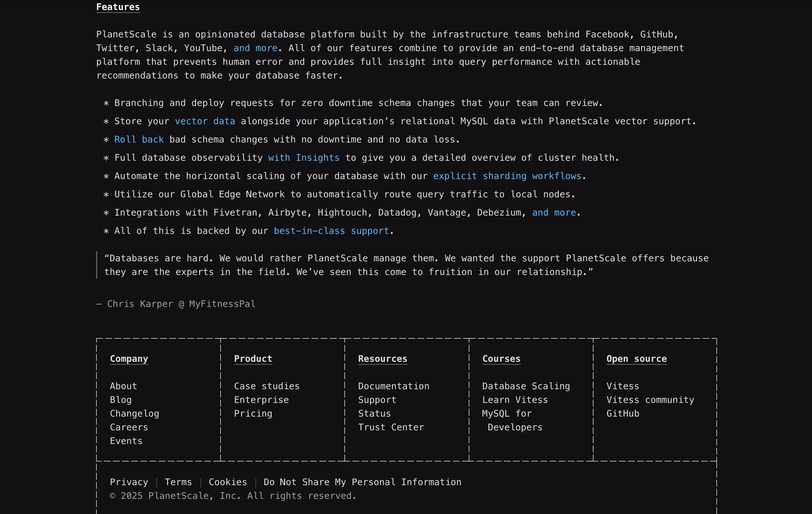
Task: Click Do Not Share My Personal Information
Action: click(362, 482)
